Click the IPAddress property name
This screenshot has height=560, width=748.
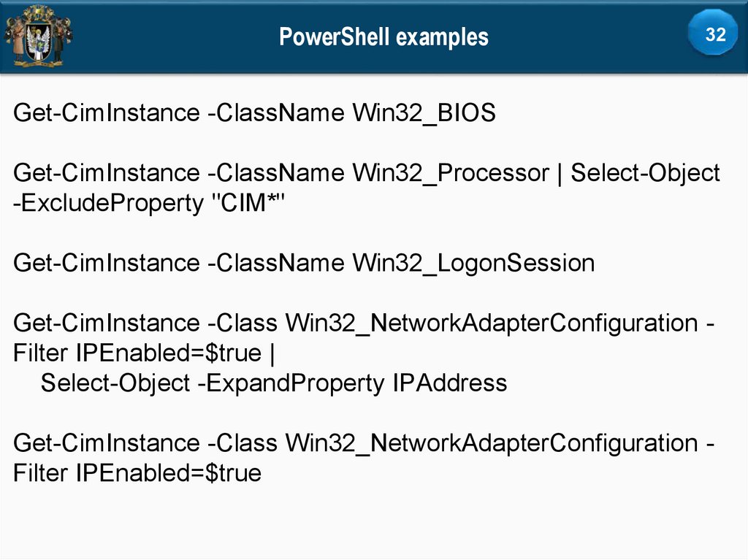coord(449,383)
